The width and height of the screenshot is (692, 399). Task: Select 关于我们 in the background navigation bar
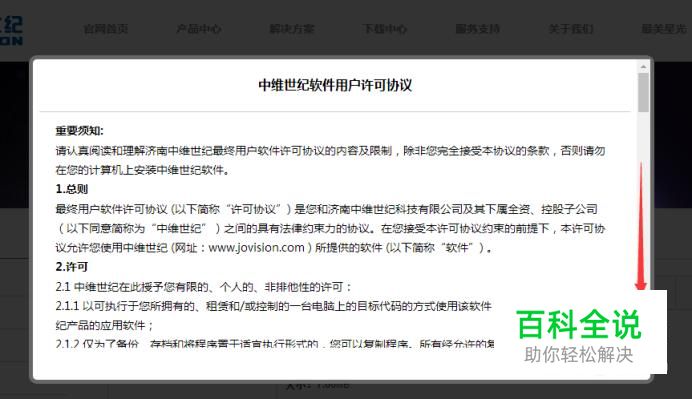571,29
